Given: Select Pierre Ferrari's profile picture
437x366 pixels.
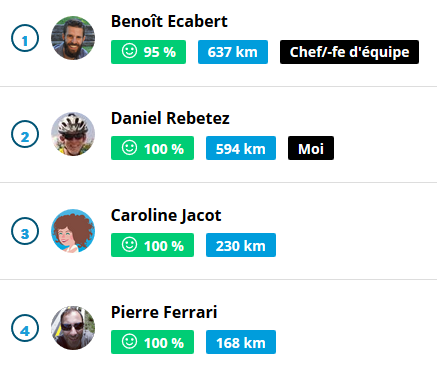Looking at the screenshot, I should (73, 328).
